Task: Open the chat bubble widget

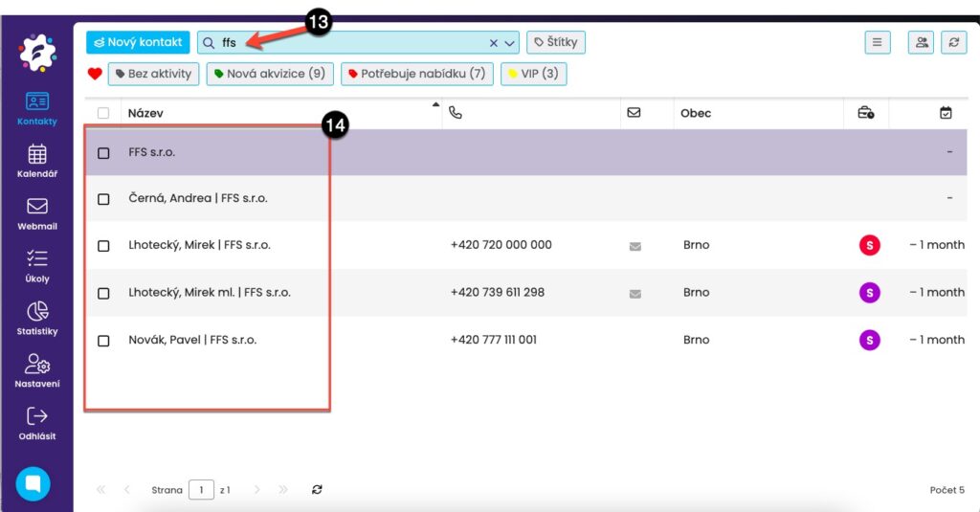Action: 33,483
